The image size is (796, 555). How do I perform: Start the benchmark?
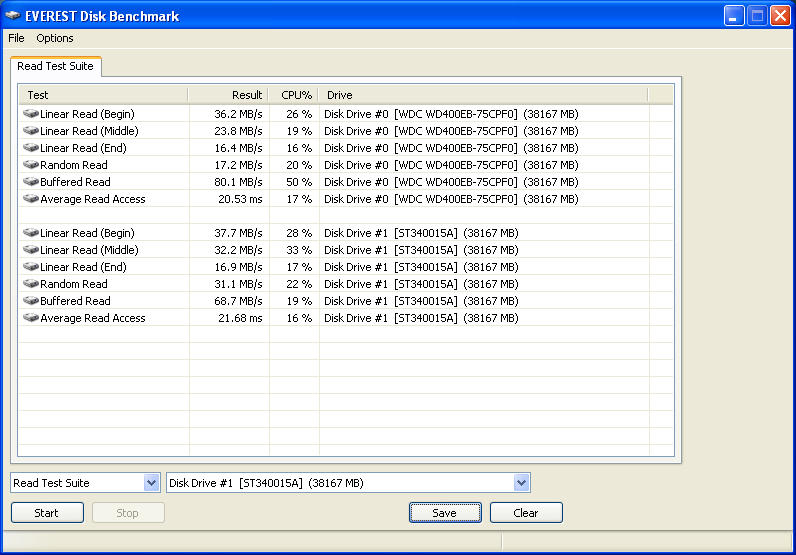[47, 513]
